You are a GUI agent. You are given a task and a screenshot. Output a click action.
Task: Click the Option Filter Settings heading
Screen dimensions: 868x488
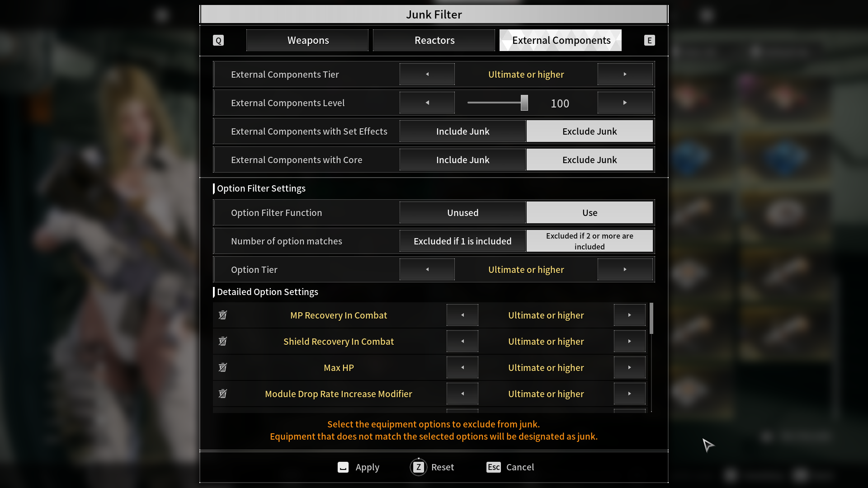click(x=261, y=188)
